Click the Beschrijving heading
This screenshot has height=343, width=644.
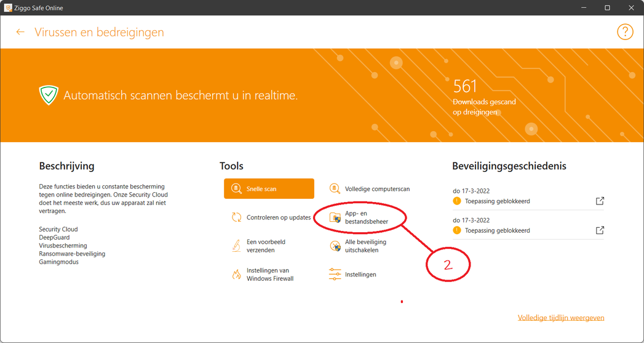66,166
